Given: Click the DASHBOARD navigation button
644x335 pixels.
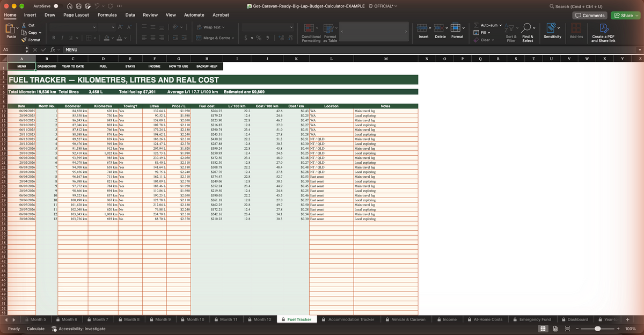Looking at the screenshot, I should [x=47, y=66].
